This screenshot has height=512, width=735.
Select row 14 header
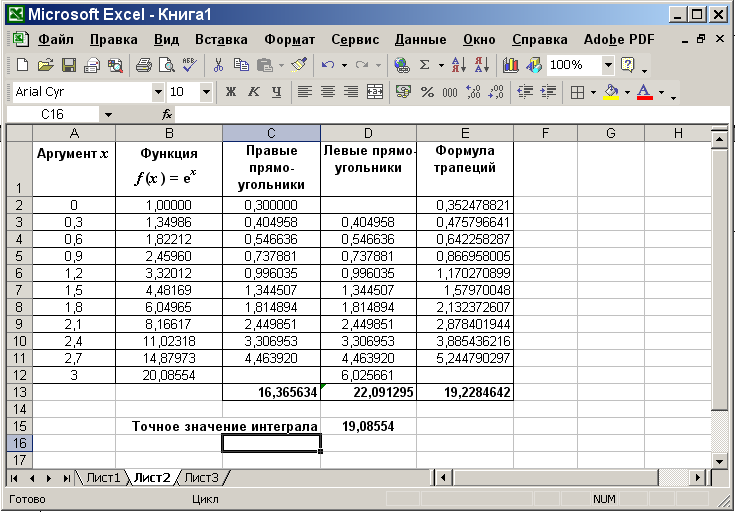click(x=19, y=409)
